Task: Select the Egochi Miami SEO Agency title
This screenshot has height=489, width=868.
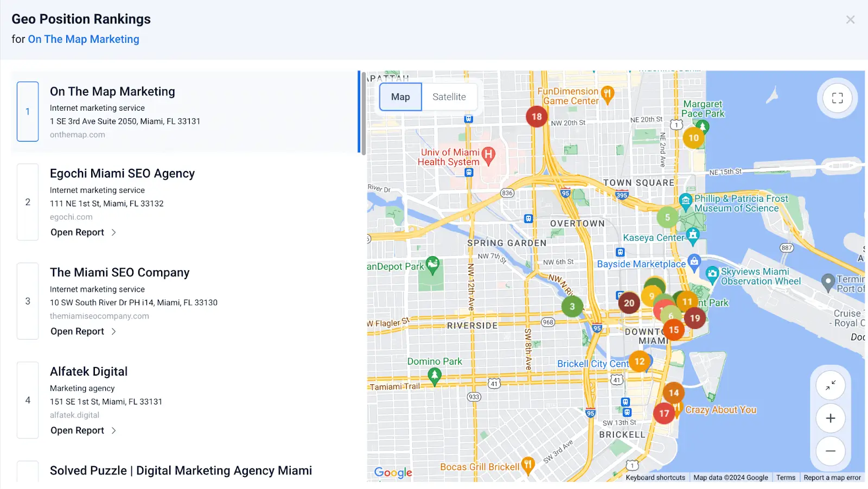Action: click(x=122, y=174)
